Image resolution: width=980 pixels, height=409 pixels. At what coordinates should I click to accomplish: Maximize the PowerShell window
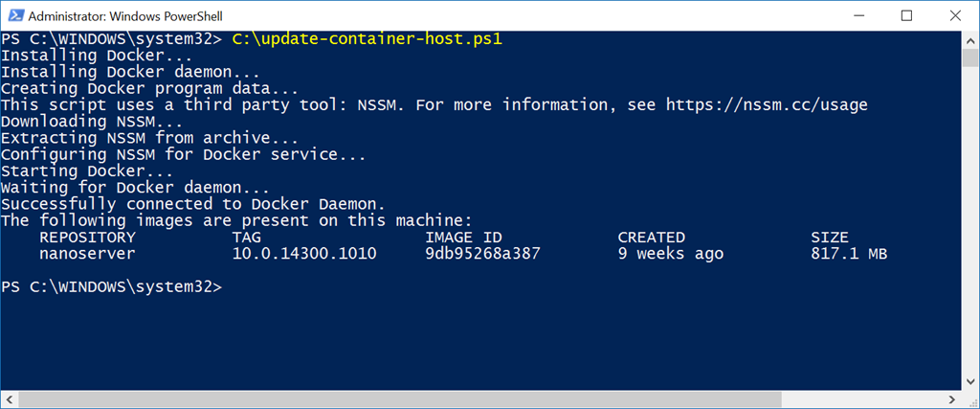[x=906, y=15]
